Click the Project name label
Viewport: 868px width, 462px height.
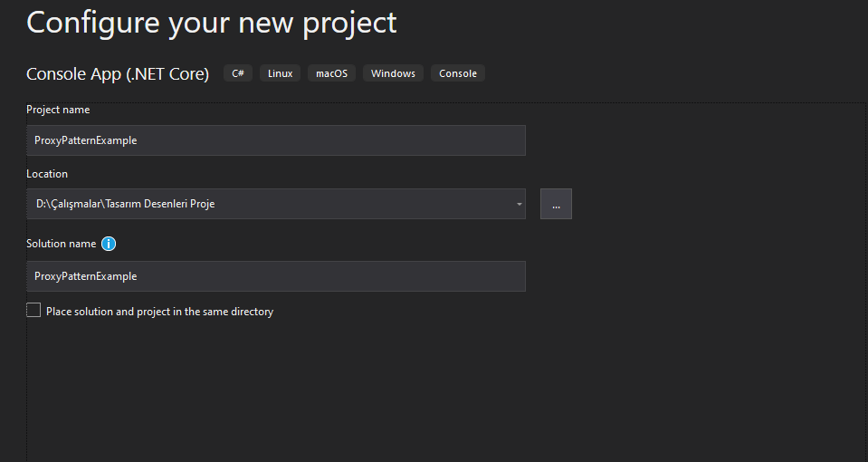coord(58,110)
